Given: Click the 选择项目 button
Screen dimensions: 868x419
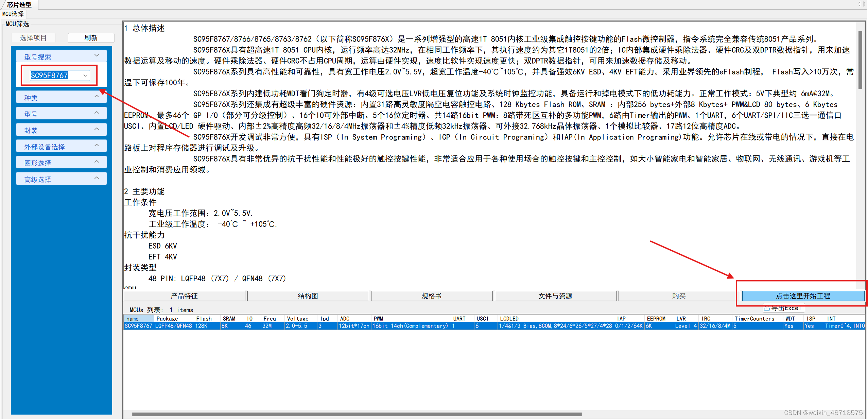Looking at the screenshot, I should pos(33,38).
